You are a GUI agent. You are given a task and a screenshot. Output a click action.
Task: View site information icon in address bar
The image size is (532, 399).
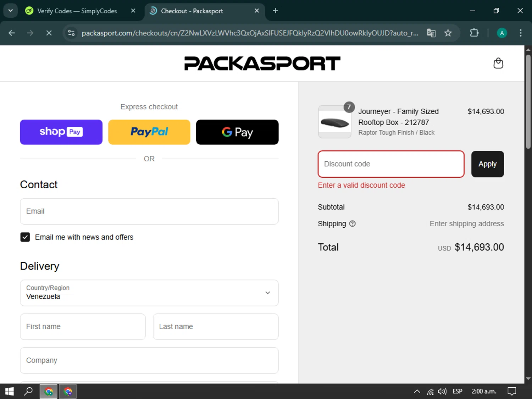click(71, 33)
